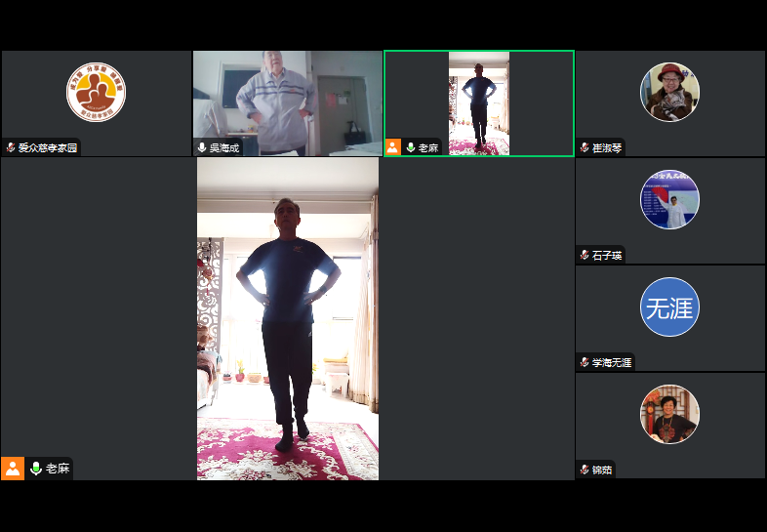
Task: Click 石子瑛's profile avatar
Action: [669, 199]
